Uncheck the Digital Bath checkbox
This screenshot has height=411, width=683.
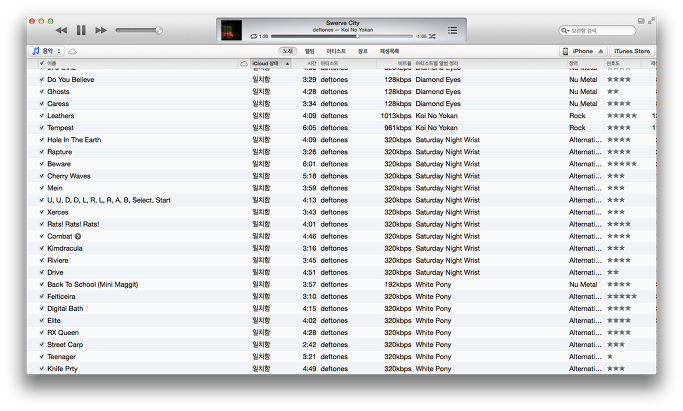[x=42, y=309]
